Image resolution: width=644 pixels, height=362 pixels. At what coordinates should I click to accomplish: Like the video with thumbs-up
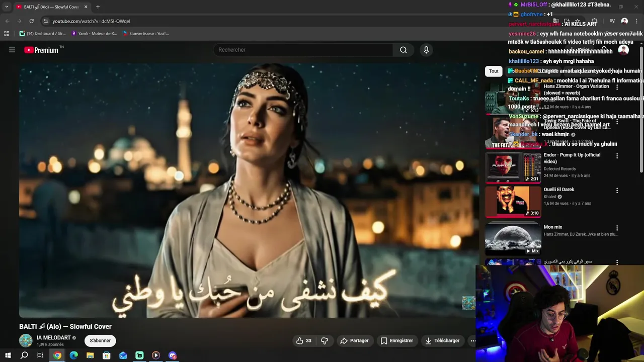click(x=304, y=341)
